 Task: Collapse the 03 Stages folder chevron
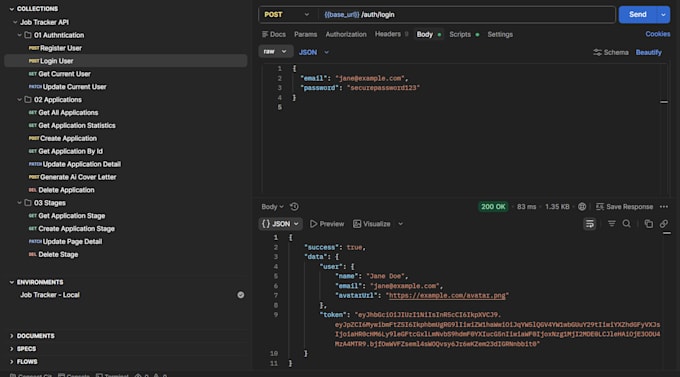point(20,203)
